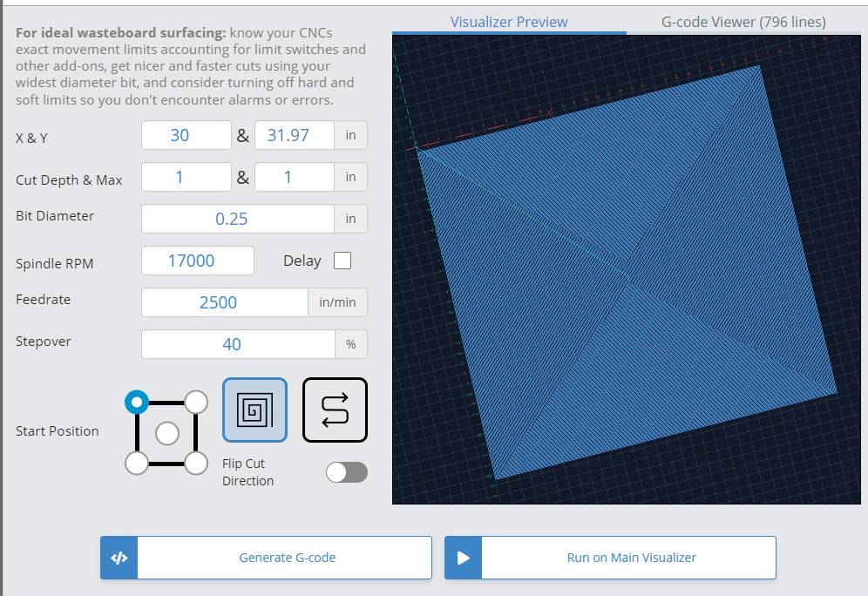
Task: Click the 'Cut Depth & Max' label
Action: click(x=69, y=179)
